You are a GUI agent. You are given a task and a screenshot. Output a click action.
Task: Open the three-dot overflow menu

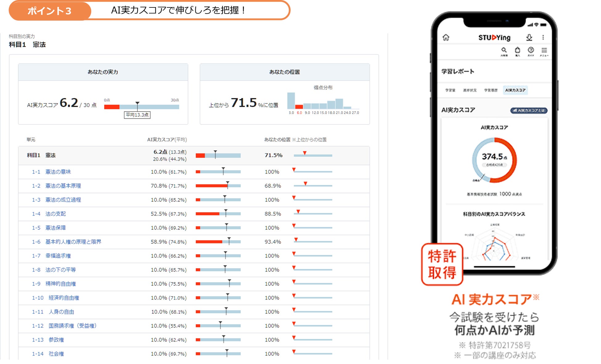[543, 38]
